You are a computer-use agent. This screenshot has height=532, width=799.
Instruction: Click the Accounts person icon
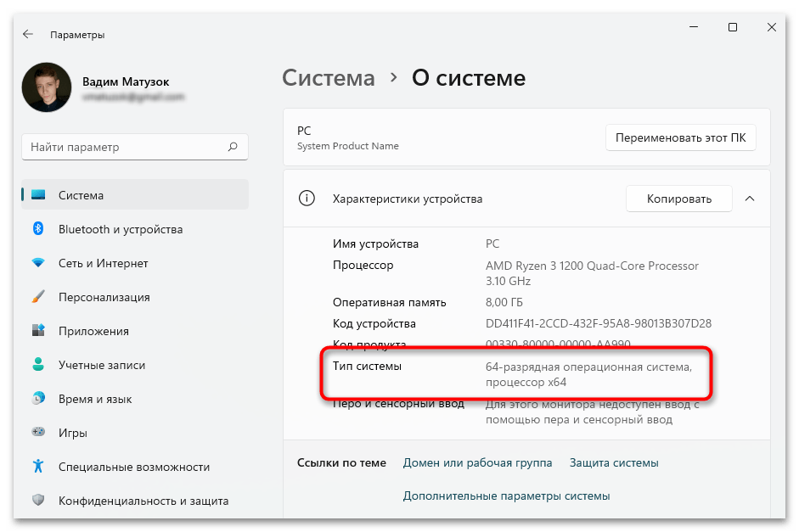coord(38,365)
